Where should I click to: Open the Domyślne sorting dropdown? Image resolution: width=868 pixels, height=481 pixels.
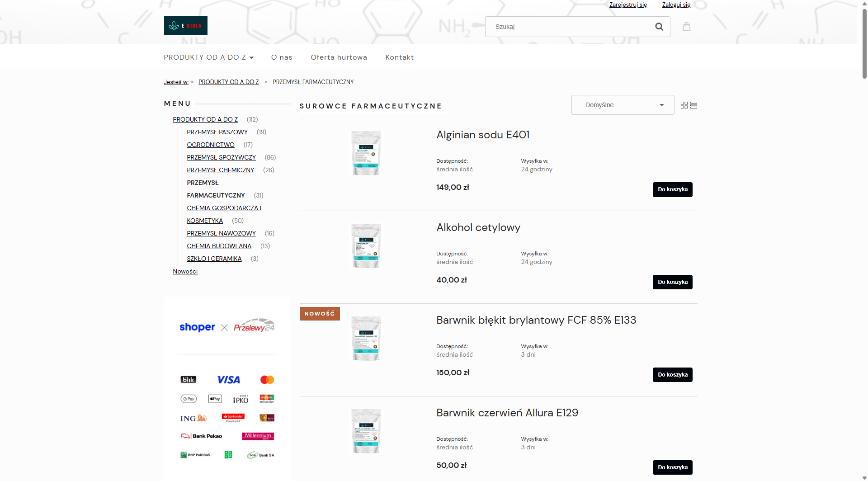pyautogui.click(x=623, y=105)
